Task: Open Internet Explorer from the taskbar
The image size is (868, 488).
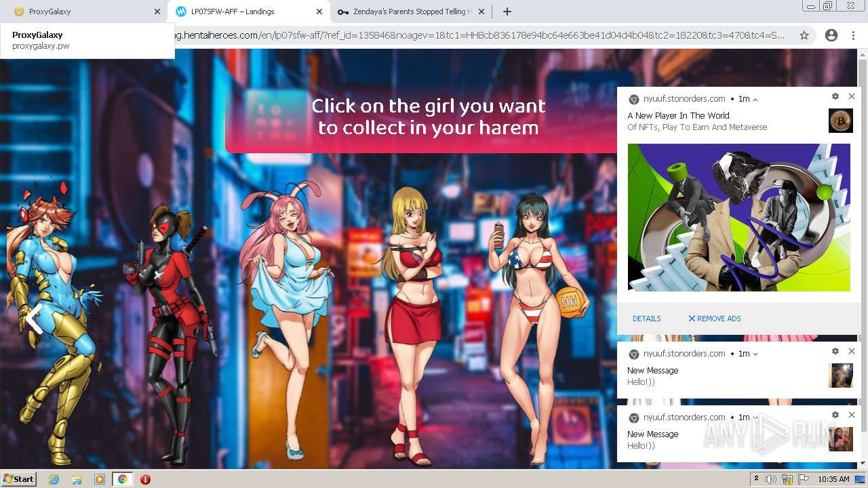Action: [54, 479]
